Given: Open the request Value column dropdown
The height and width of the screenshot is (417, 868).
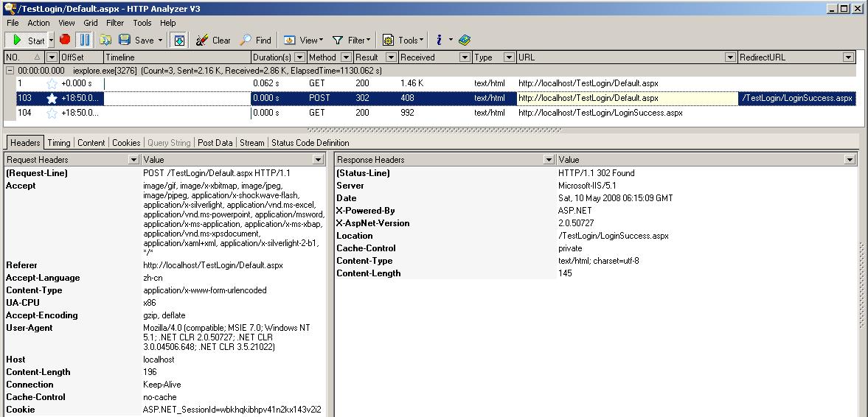Looking at the screenshot, I should [319, 160].
